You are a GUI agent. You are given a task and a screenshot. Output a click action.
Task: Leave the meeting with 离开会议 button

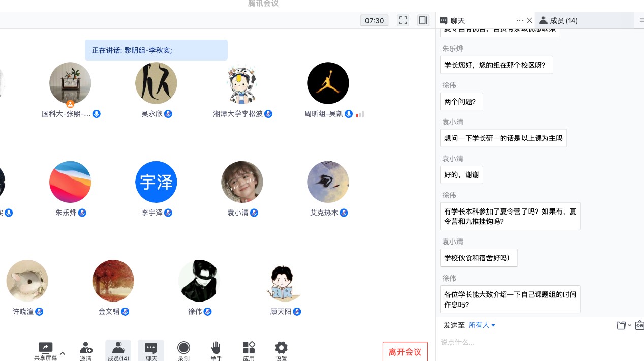(405, 351)
